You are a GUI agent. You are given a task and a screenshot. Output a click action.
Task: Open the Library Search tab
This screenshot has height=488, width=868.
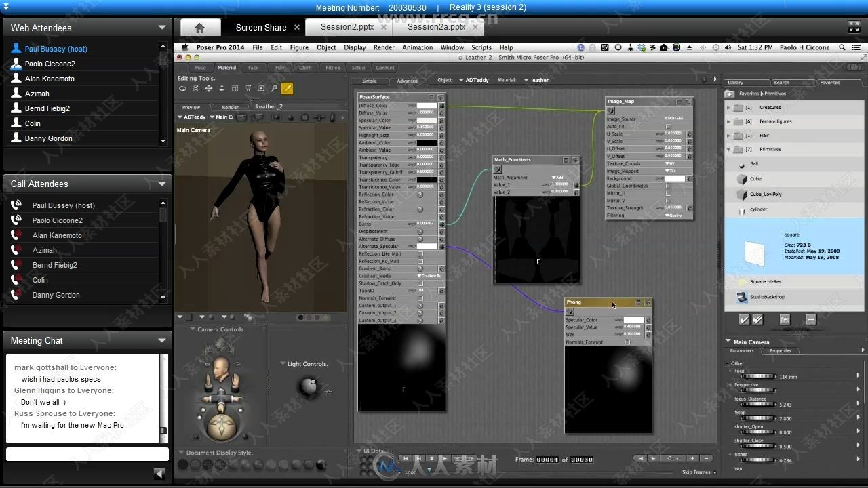pyautogui.click(x=781, y=83)
